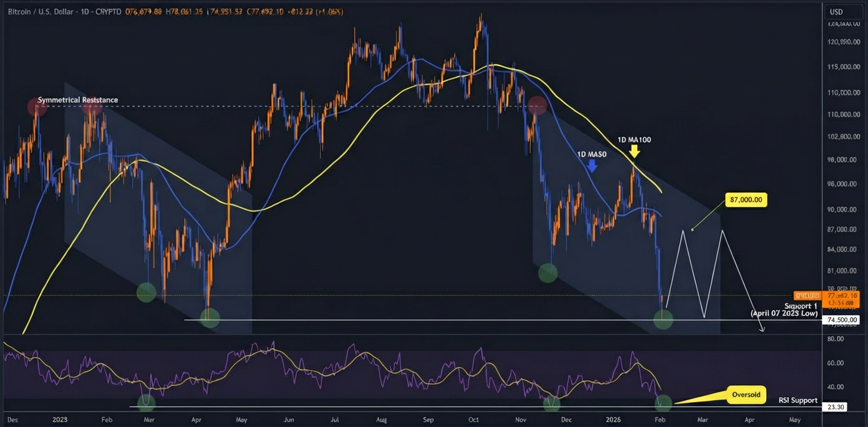The width and height of the screenshot is (868, 427).
Task: Open the USD currency selector
Action: (x=836, y=12)
